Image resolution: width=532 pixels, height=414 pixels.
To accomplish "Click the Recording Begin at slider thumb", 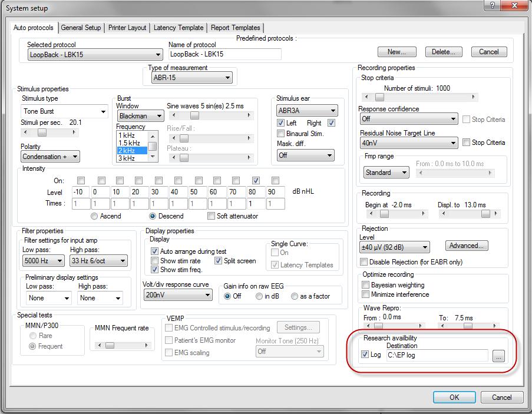I will [384, 214].
